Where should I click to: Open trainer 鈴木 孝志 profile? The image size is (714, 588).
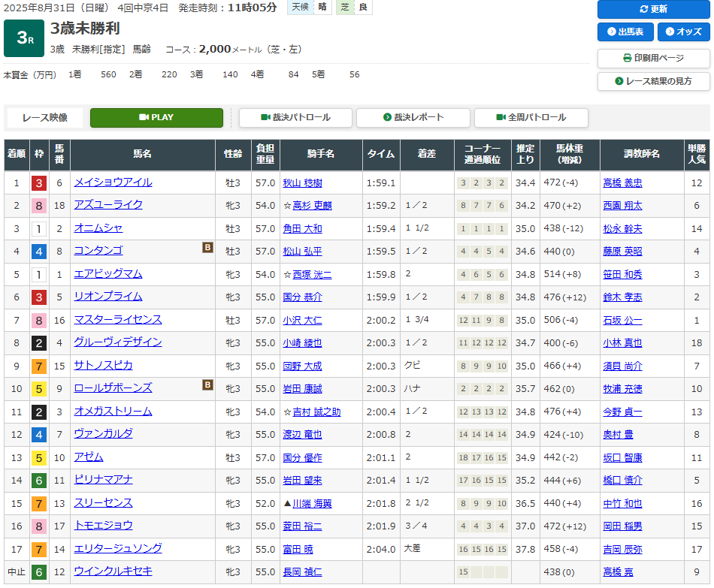pos(622,297)
